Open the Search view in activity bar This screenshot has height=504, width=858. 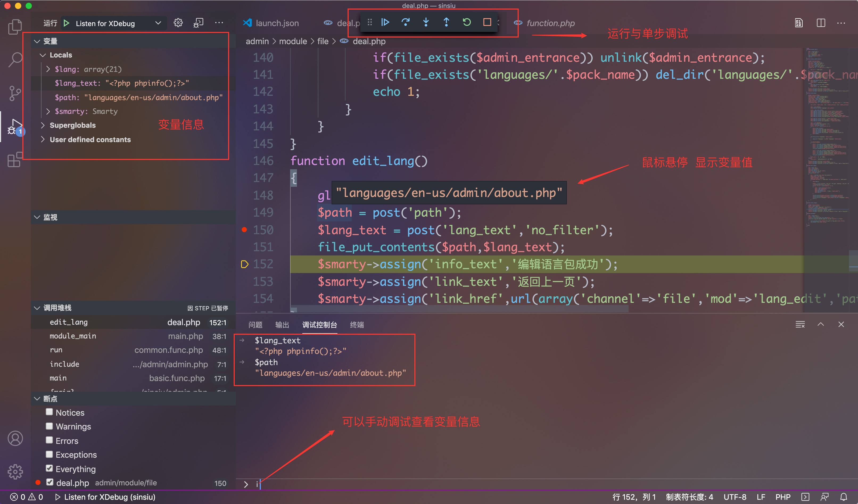[15, 60]
